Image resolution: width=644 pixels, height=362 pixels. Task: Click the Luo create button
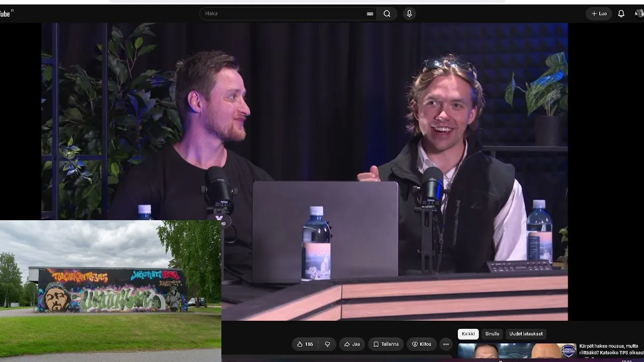pos(599,14)
